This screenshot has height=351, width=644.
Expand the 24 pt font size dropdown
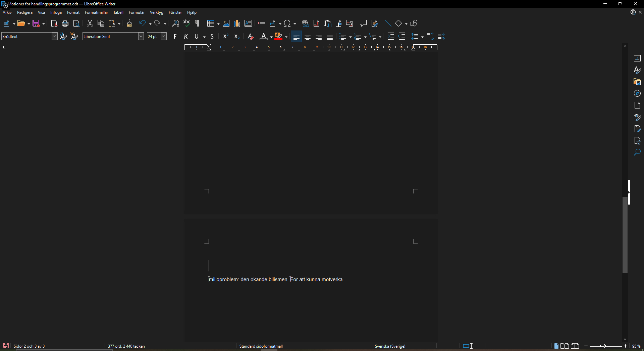pos(163,37)
